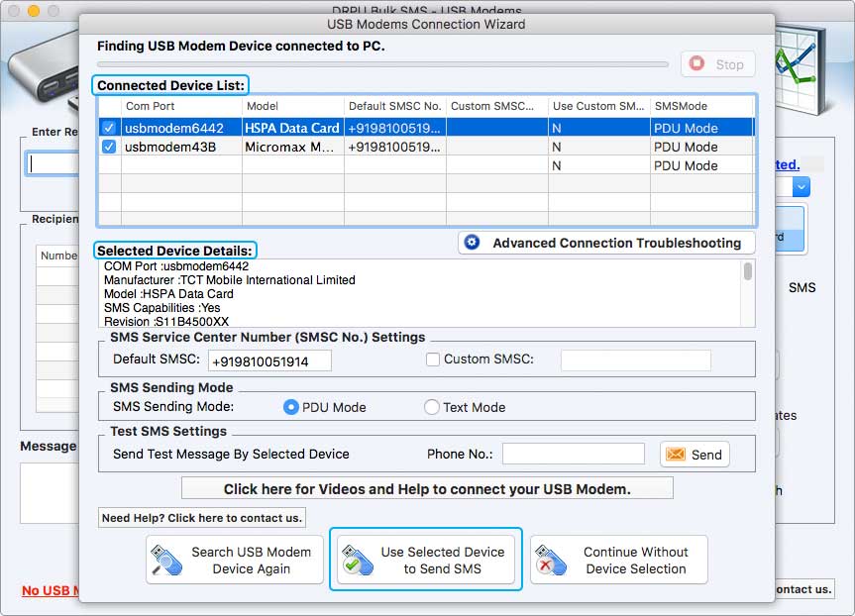Click Use Selected Device to Send SMS
The image size is (855, 616).
coord(426,560)
